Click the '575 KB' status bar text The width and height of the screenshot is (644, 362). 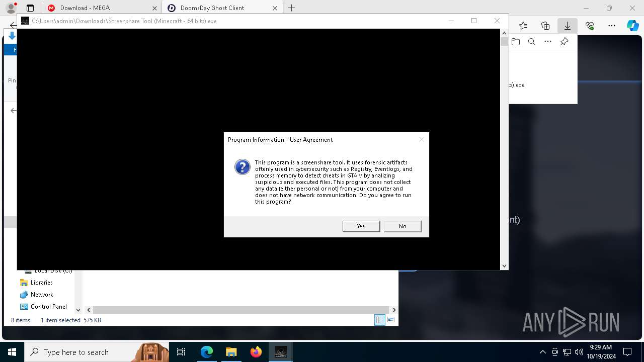(x=92, y=320)
